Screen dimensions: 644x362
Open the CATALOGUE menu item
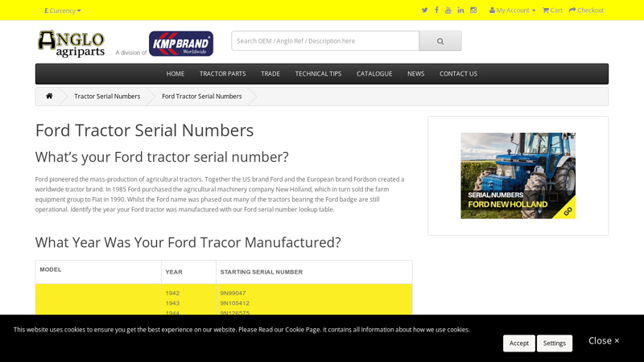coord(374,74)
